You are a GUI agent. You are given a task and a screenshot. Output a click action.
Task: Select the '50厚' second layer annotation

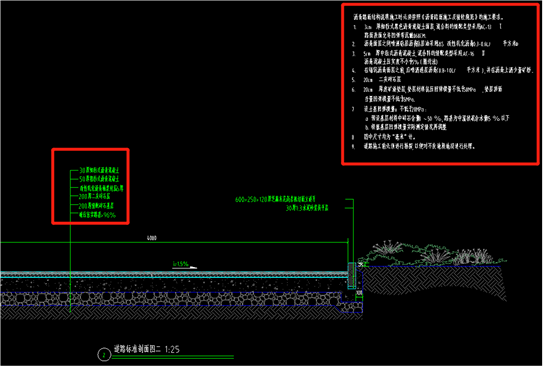tap(99, 179)
